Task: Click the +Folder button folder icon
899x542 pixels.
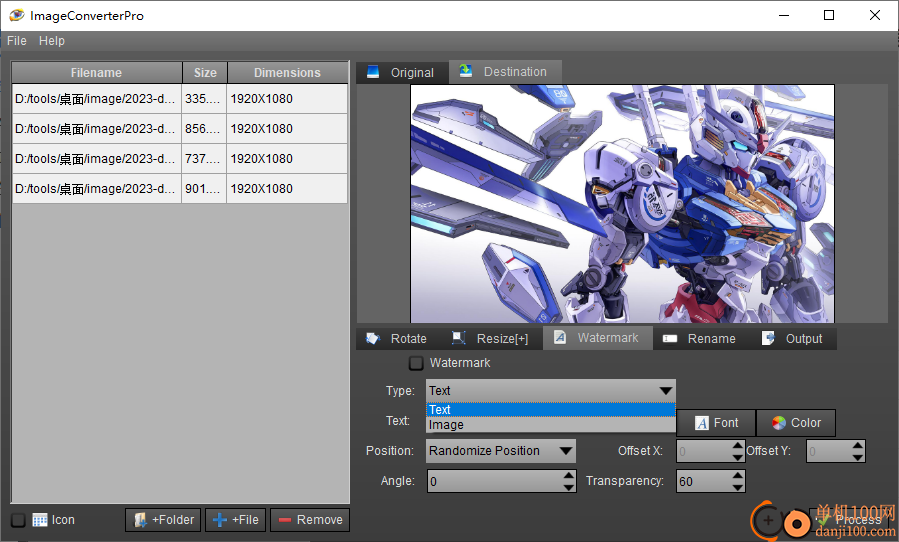Action: pyautogui.click(x=140, y=520)
